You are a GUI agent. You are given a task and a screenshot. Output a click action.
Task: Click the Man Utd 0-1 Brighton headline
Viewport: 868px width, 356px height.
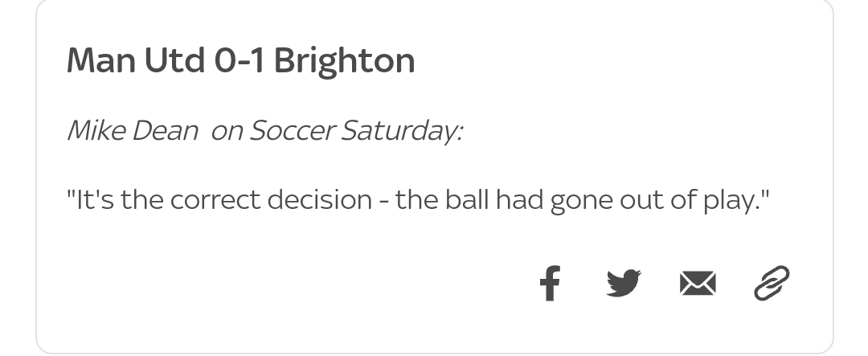[x=241, y=60]
